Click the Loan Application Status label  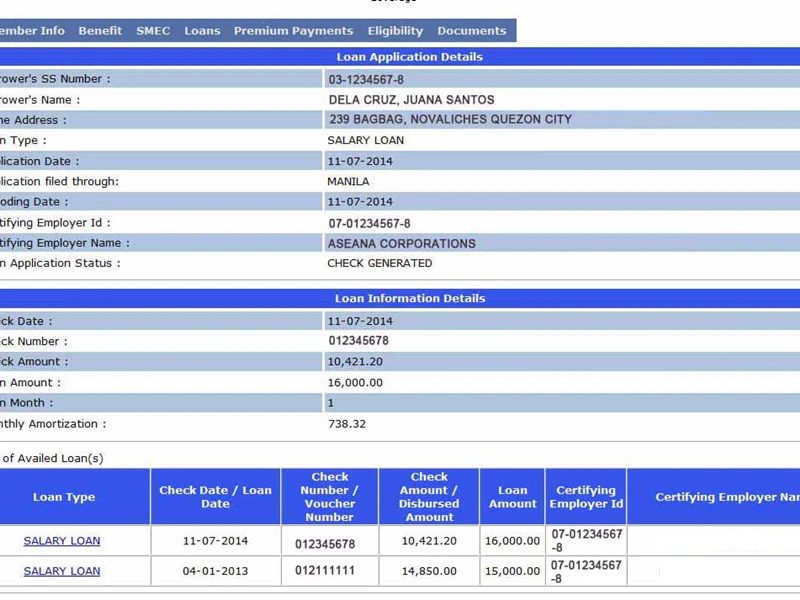pos(60,263)
